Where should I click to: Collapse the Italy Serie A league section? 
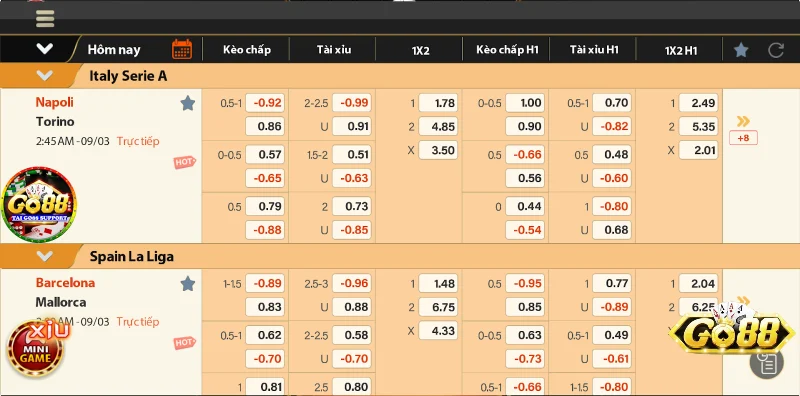click(x=44, y=76)
